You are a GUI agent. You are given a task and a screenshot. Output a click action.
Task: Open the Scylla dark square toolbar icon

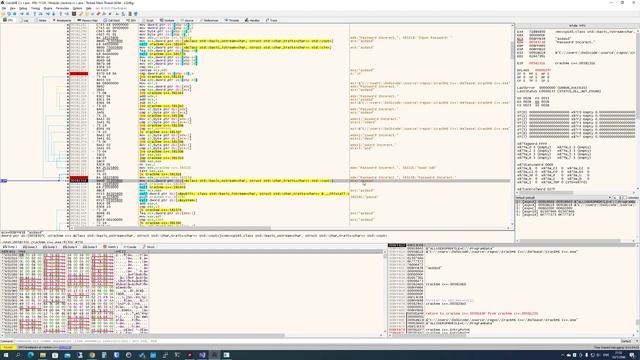point(74,14)
